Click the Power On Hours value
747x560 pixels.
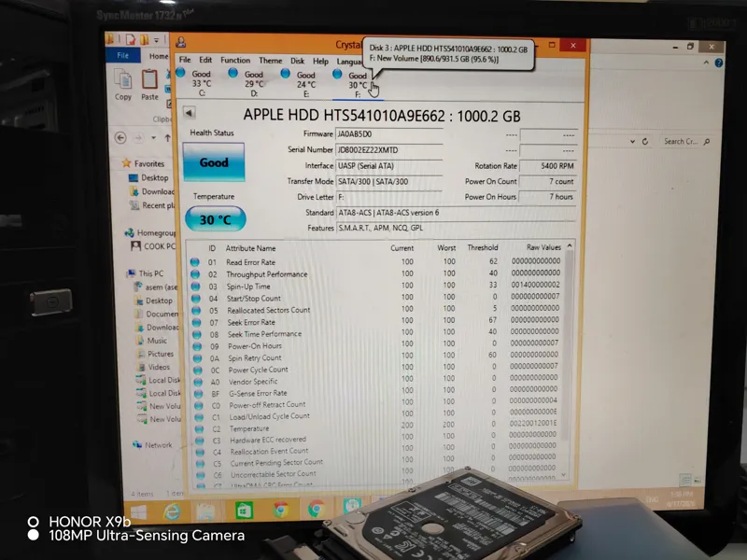tap(547, 196)
